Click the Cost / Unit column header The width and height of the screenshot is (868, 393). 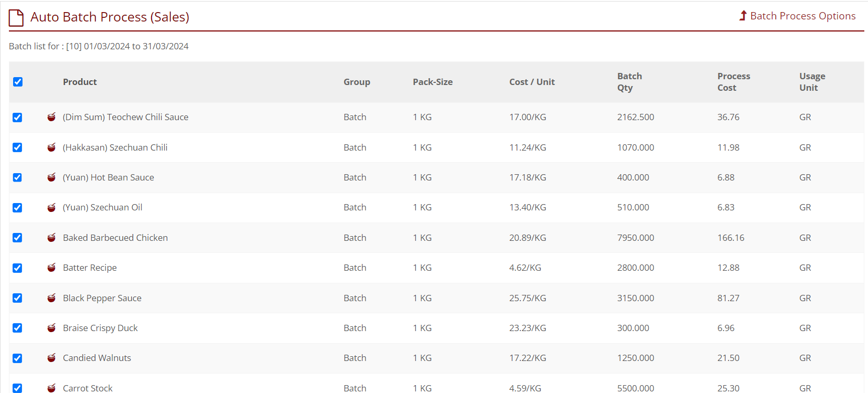tap(532, 82)
